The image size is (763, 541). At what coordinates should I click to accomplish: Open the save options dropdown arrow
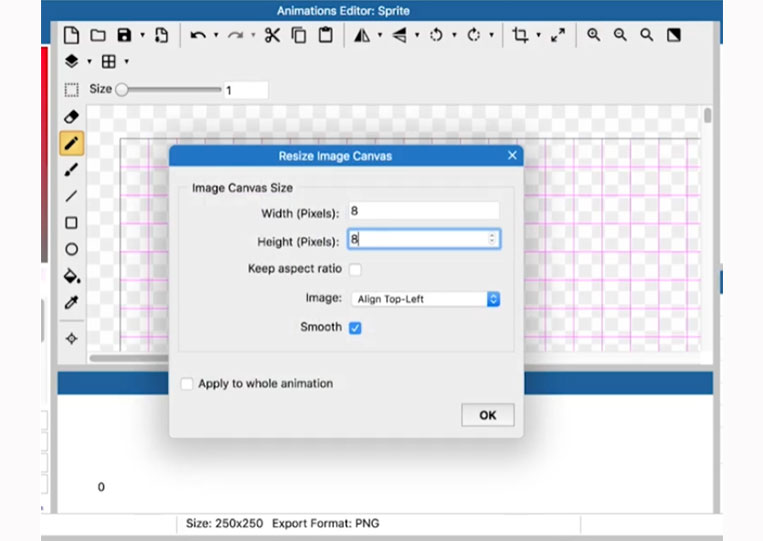[x=143, y=35]
